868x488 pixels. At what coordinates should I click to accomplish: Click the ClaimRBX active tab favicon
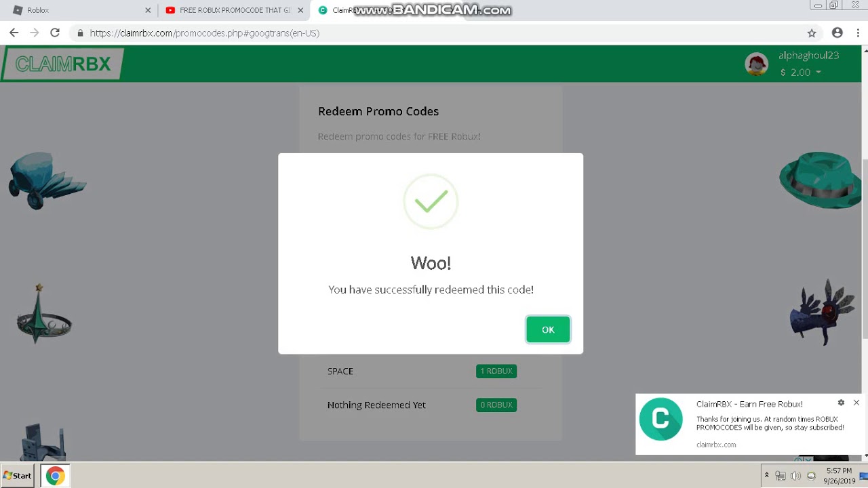pos(323,10)
